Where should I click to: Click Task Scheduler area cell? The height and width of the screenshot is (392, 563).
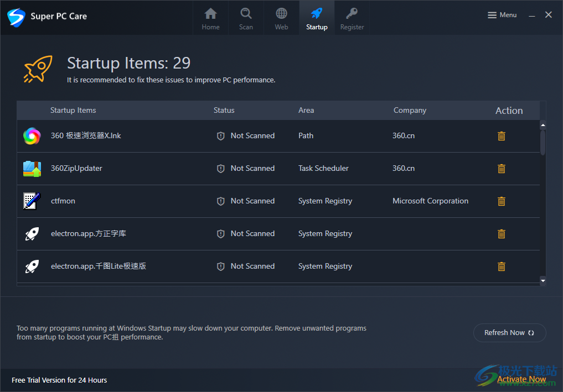point(323,168)
